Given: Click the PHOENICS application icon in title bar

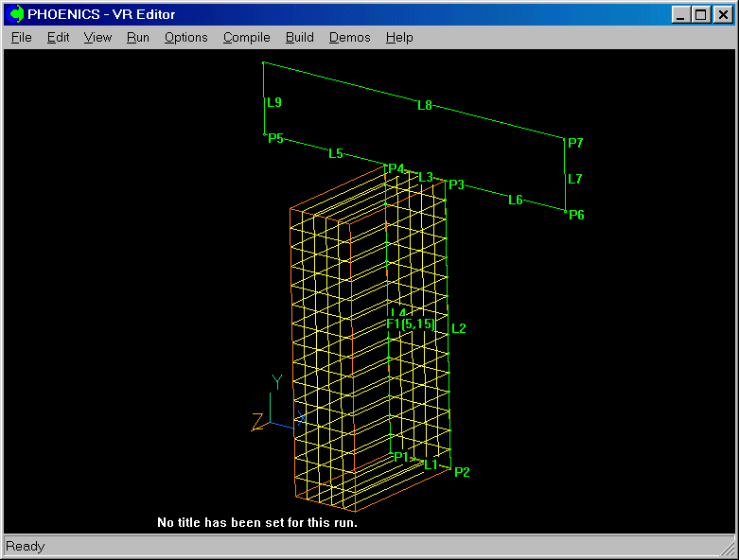Looking at the screenshot, I should [x=16, y=14].
